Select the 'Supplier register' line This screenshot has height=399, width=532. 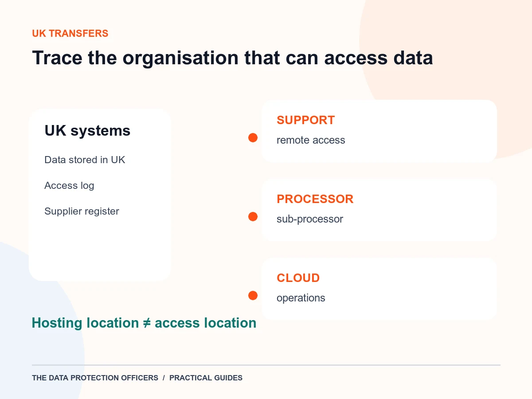pyautogui.click(x=82, y=211)
